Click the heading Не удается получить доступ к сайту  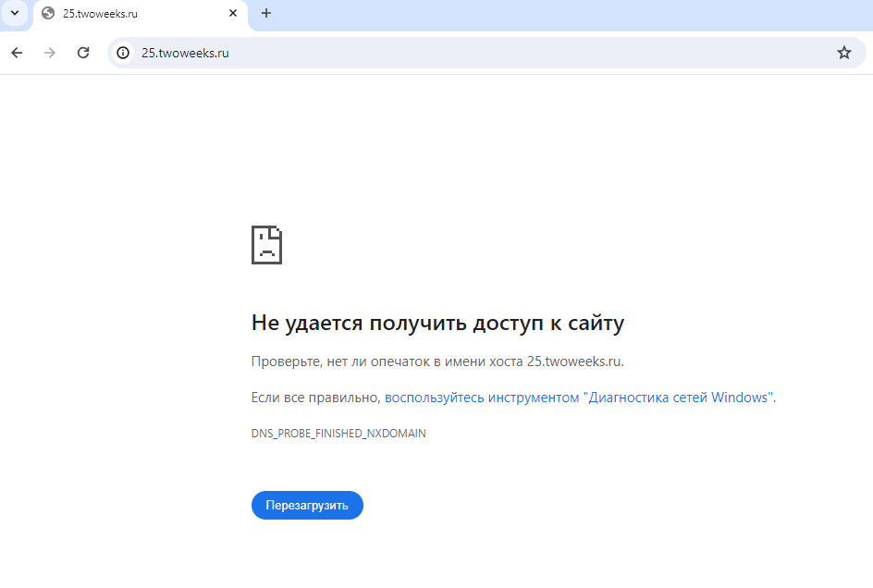tap(437, 323)
